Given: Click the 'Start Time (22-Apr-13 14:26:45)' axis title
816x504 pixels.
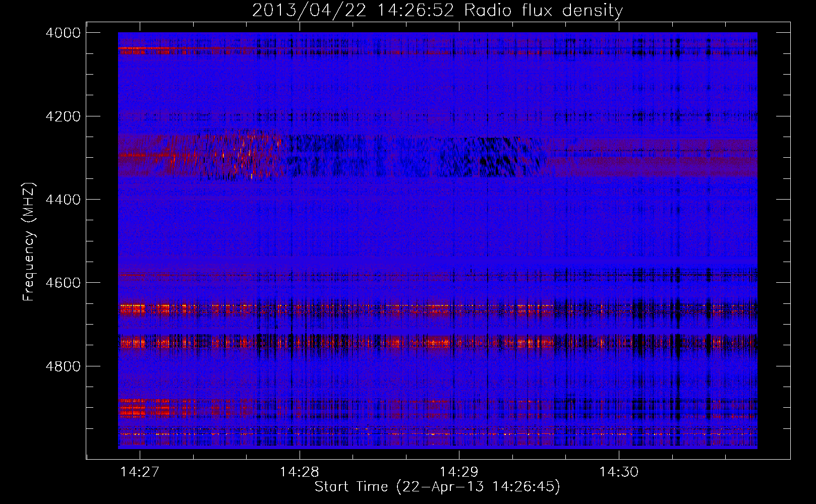Looking at the screenshot, I should coord(437,487).
